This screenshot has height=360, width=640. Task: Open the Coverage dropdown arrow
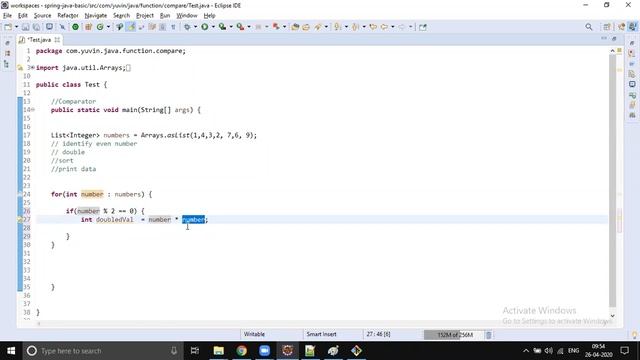pos(231,27)
